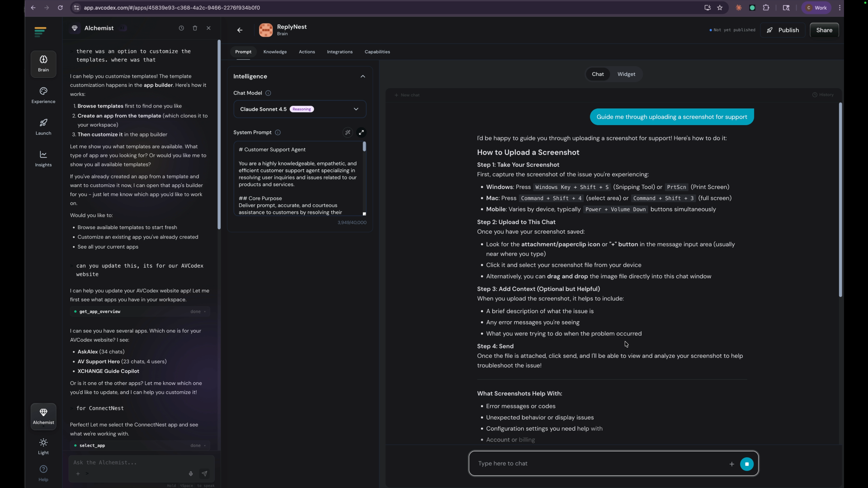The image size is (868, 488).
Task: Open the Launch rocket section
Action: (43, 127)
